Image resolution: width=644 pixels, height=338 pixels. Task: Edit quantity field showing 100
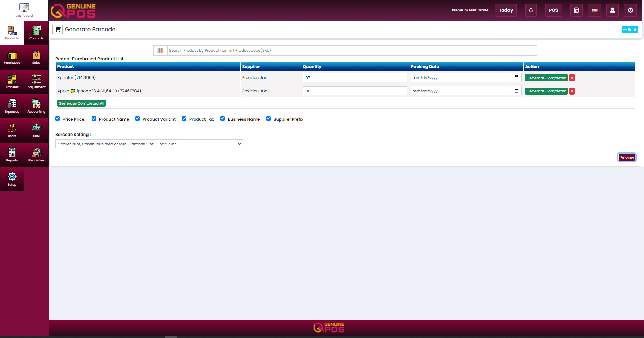click(355, 91)
